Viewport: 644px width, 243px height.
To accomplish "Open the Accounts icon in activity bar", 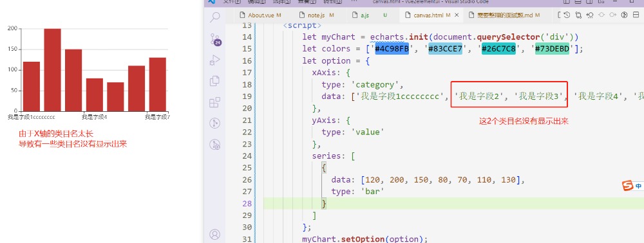I will pyautogui.click(x=215, y=235).
